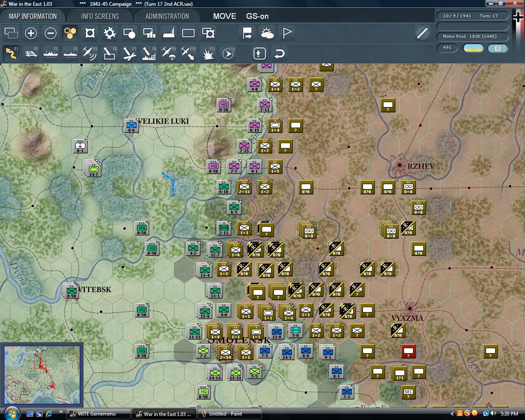Click the teal pill showing 0
Viewport: 525px width, 420px height.
(498, 48)
